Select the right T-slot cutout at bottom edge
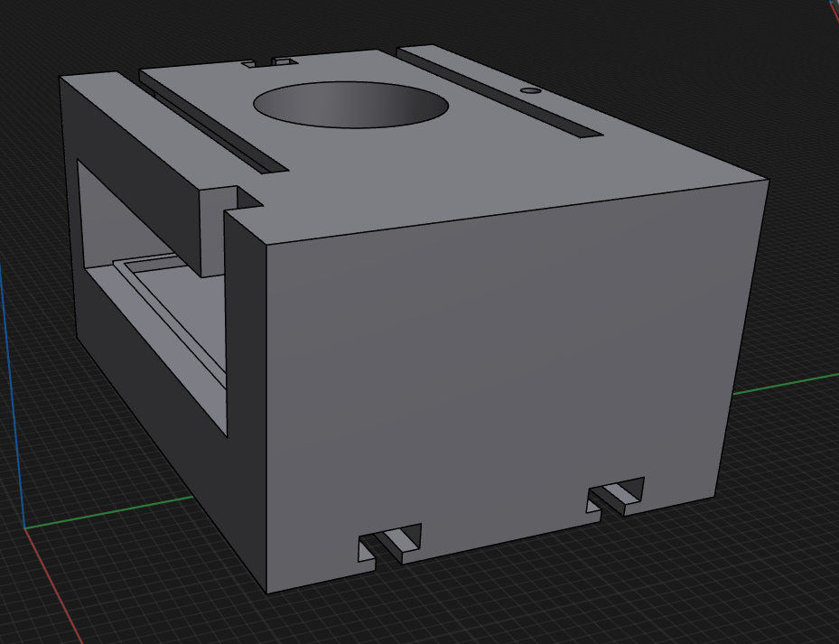The image size is (839, 644). [x=618, y=496]
